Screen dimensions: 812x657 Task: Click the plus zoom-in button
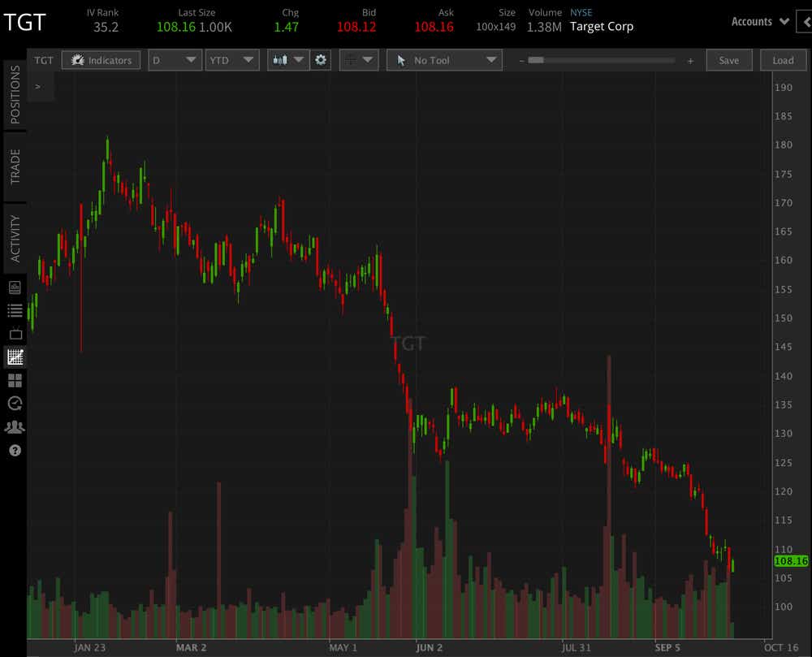click(x=690, y=61)
